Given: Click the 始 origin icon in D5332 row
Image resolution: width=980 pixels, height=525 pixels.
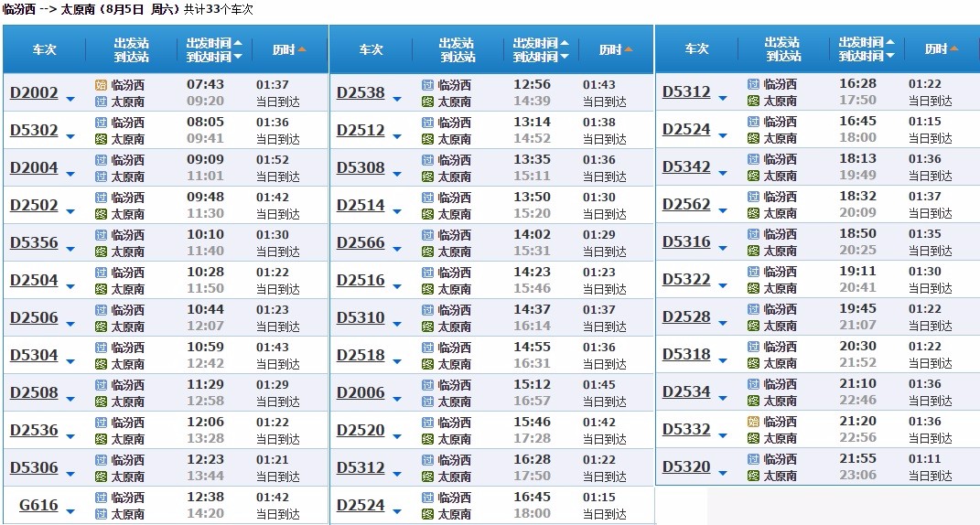Looking at the screenshot, I should pyautogui.click(x=754, y=422).
